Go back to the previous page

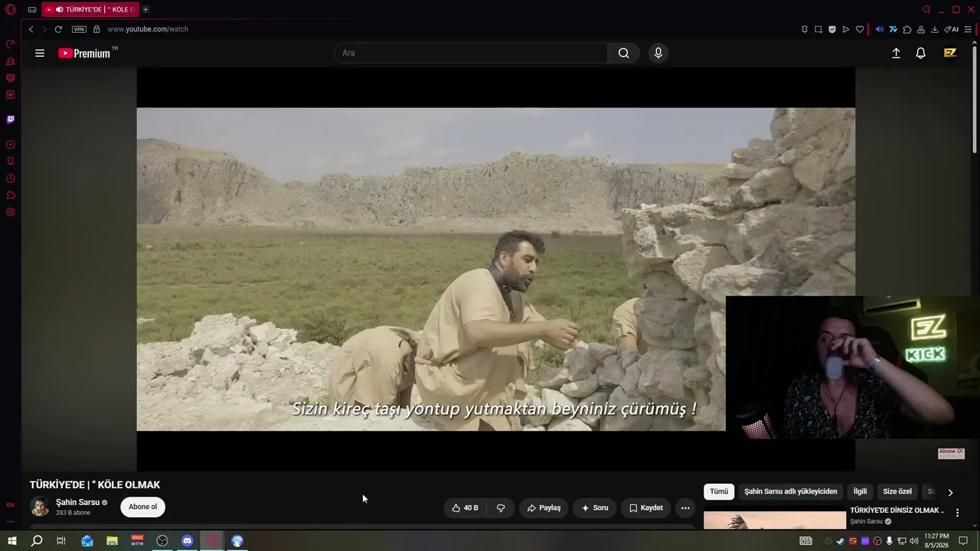click(31, 29)
